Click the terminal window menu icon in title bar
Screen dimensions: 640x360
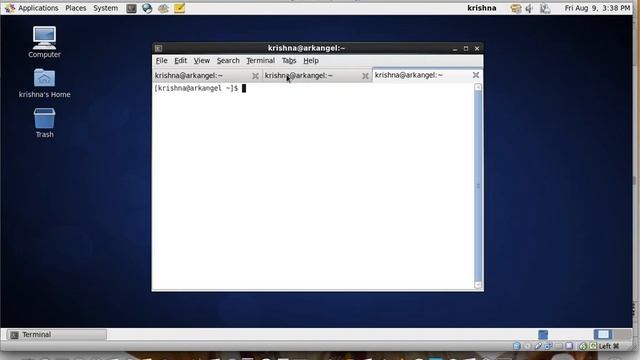[x=158, y=48]
